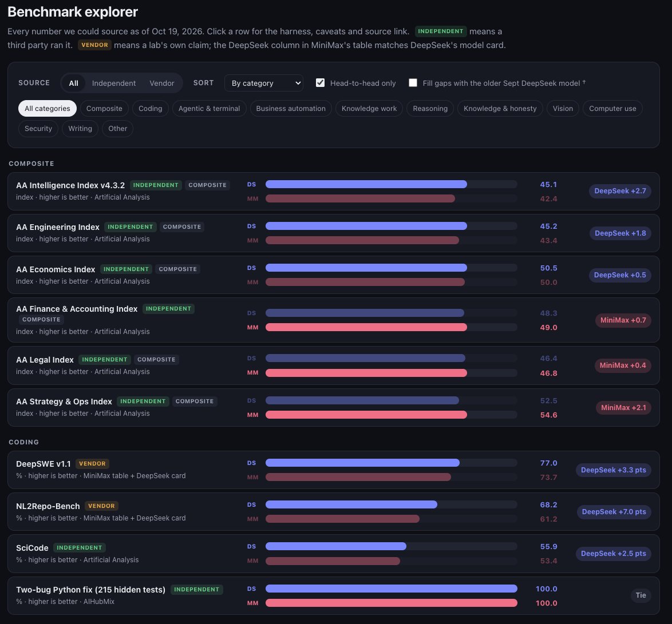Choose the Security category chip
This screenshot has height=624, width=672.
tap(38, 129)
